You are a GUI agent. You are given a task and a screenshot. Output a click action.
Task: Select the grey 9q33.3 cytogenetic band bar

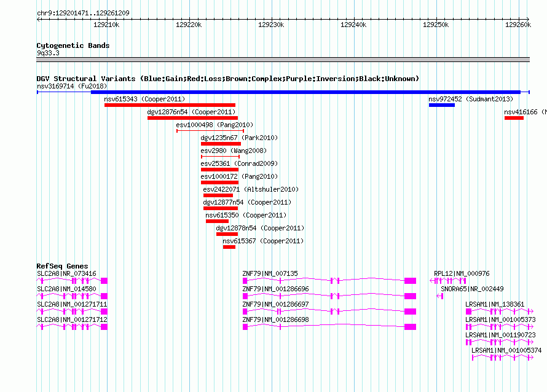[x=283, y=60]
